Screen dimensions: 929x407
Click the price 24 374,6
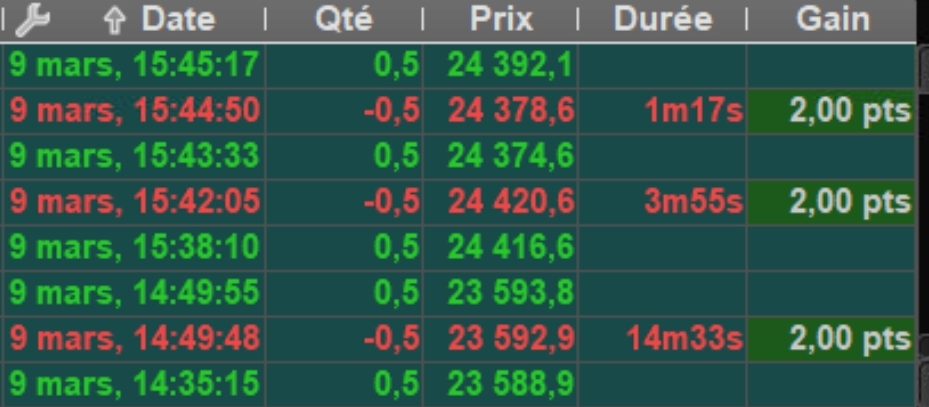click(x=510, y=156)
